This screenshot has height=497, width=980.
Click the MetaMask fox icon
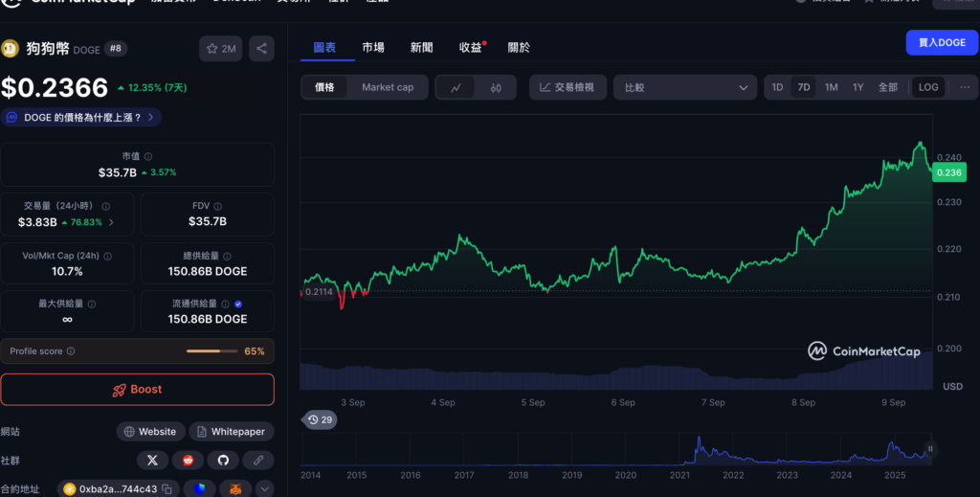pos(235,489)
